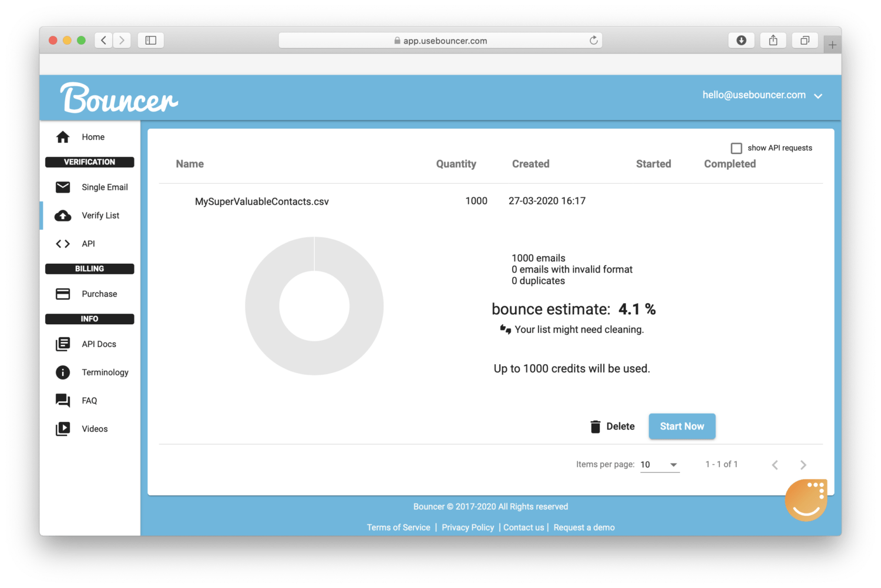Expand the hello@usebouncer.com account menu
Screen dimensions: 881x588
[x=818, y=95]
